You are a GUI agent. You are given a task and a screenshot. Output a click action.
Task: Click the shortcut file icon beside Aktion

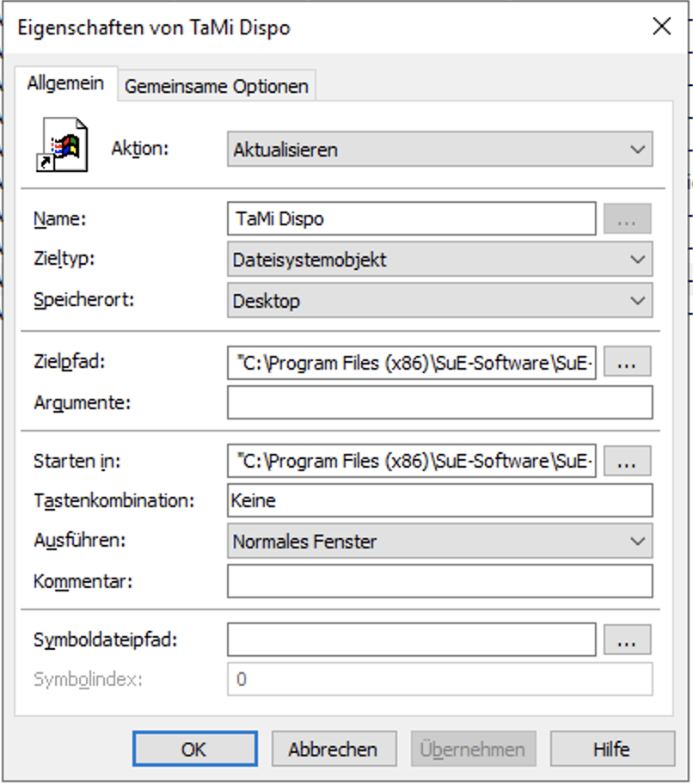[62, 145]
